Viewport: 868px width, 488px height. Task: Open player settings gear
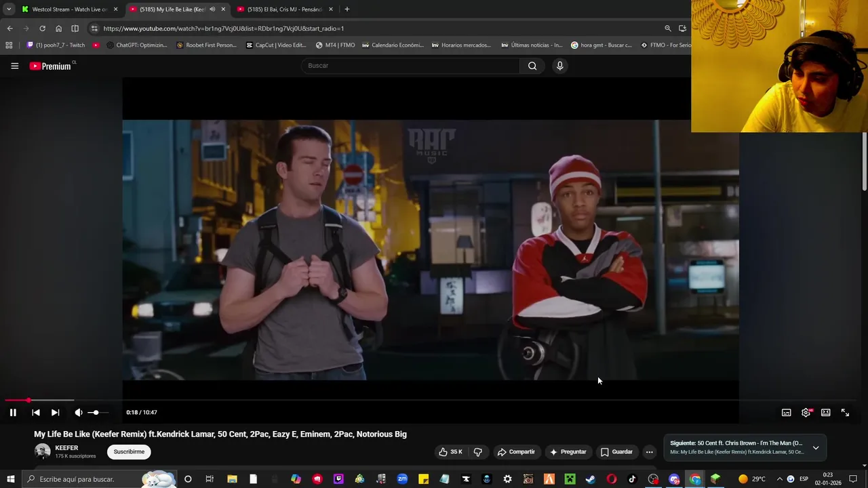click(x=806, y=412)
